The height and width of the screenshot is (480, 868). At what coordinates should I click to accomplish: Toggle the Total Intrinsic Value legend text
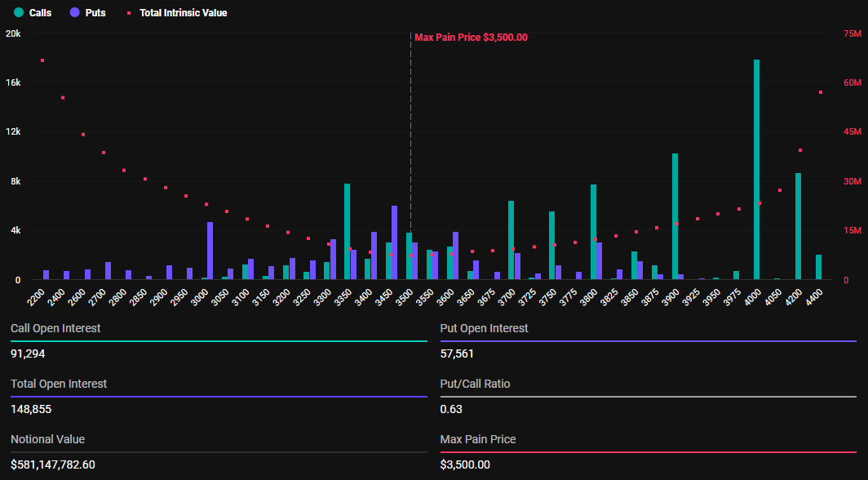(x=184, y=13)
